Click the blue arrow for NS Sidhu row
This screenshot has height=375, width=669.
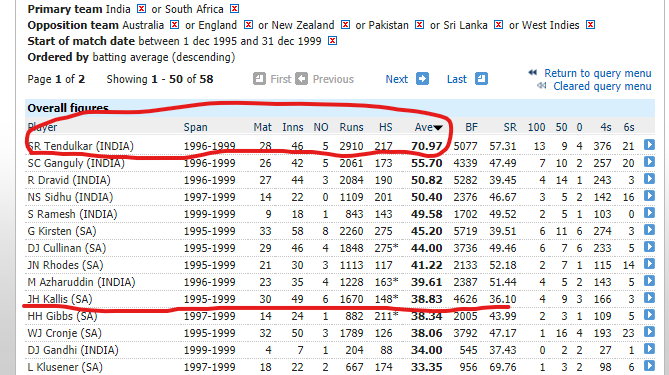point(649,196)
